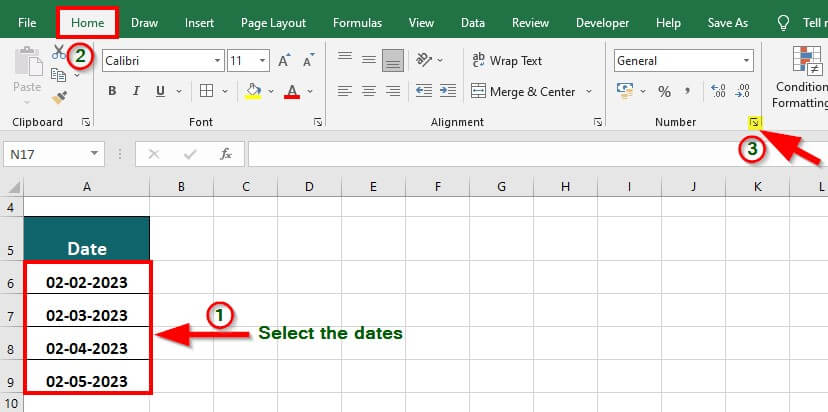Open the Developer tab

603,23
